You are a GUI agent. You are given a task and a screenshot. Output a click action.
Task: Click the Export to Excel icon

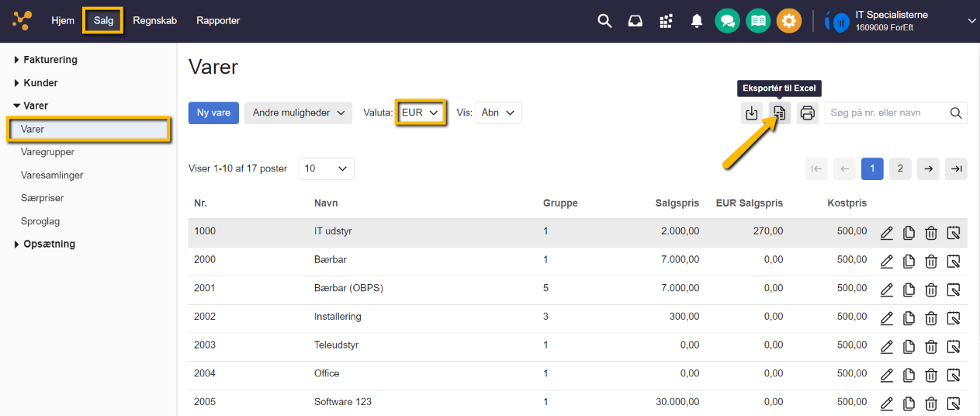coord(780,113)
